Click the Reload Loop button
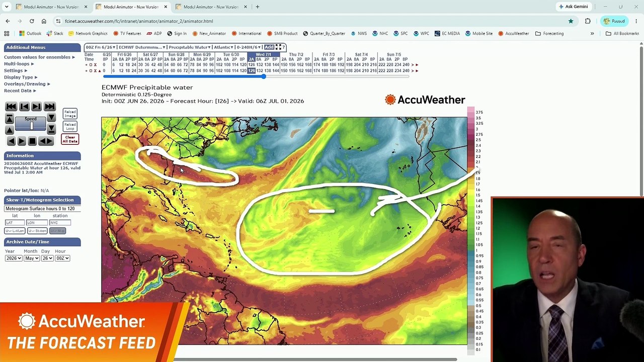The width and height of the screenshot is (644, 362). [70, 126]
